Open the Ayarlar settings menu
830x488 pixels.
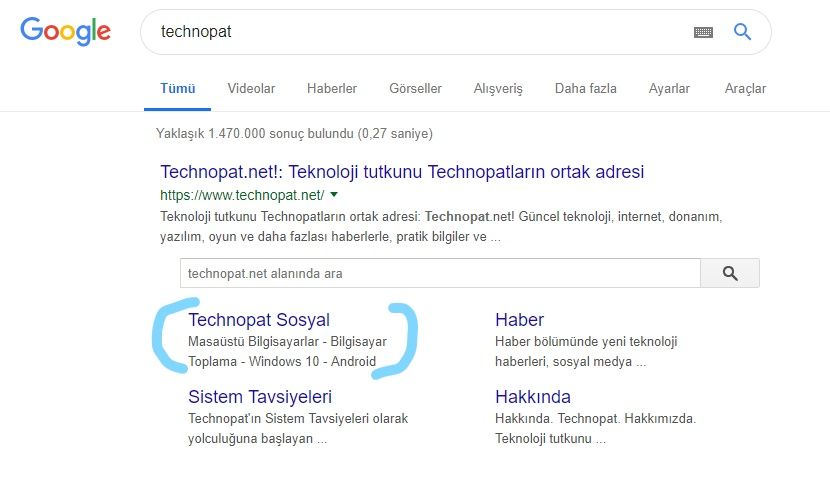tap(669, 88)
